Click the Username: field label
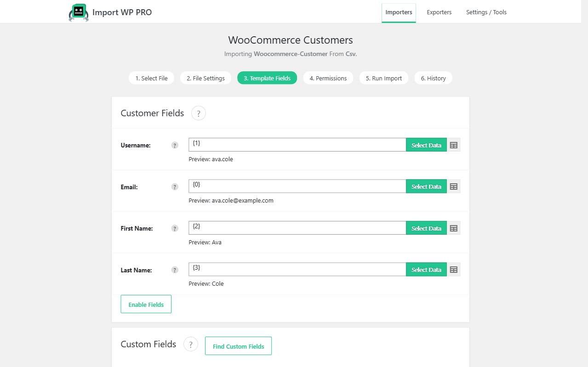588x367 pixels. click(x=136, y=146)
